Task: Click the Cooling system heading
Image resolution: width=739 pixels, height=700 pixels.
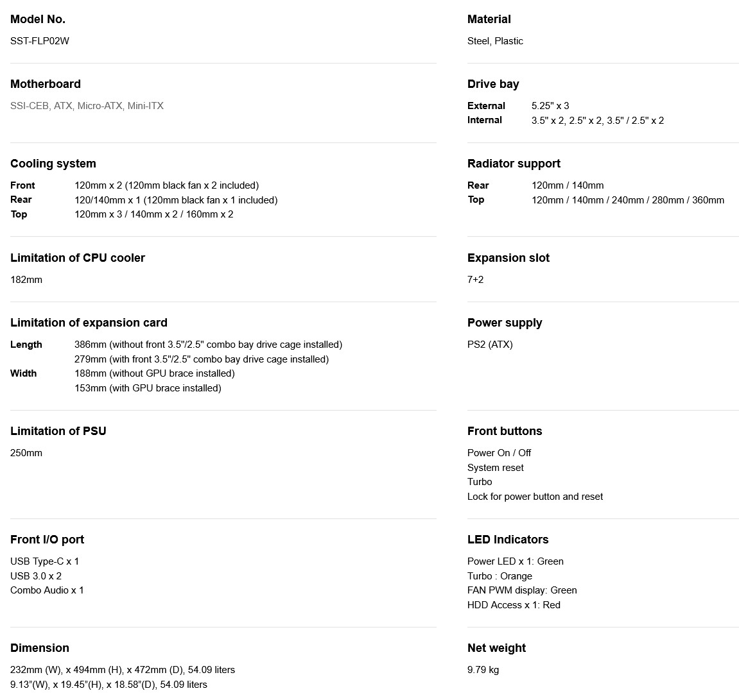Action: click(x=53, y=164)
